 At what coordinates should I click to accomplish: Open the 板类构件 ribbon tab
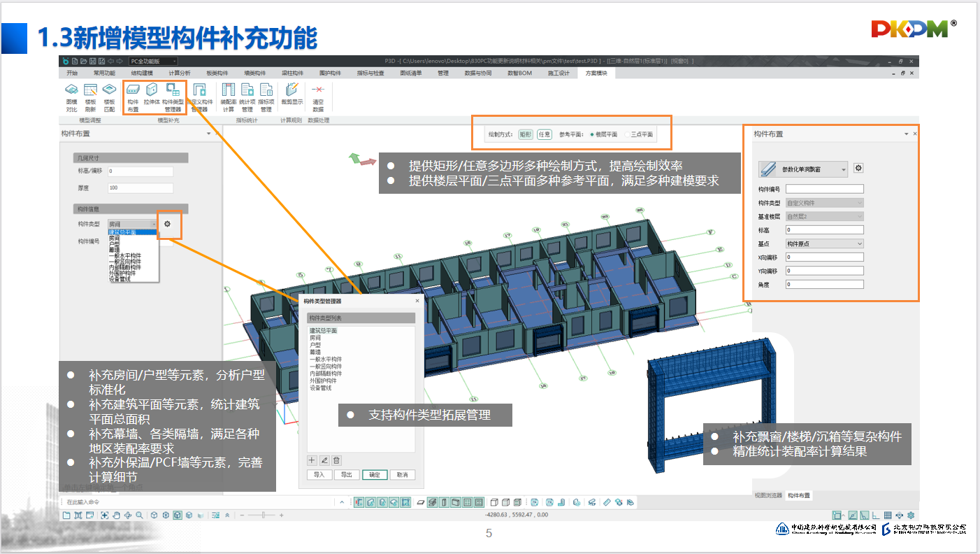tap(217, 73)
